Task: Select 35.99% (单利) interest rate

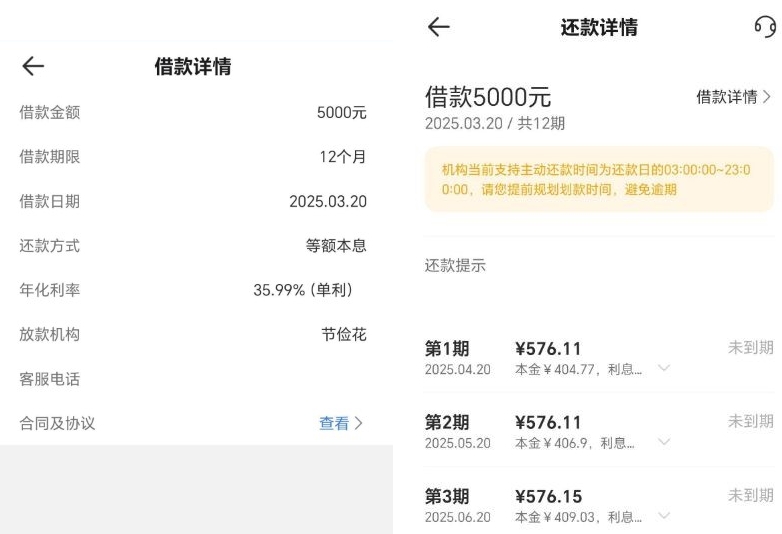Action: coord(303,290)
